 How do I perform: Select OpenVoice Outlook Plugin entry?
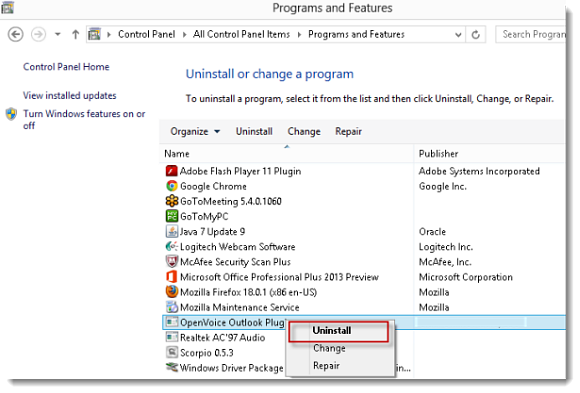(x=232, y=323)
